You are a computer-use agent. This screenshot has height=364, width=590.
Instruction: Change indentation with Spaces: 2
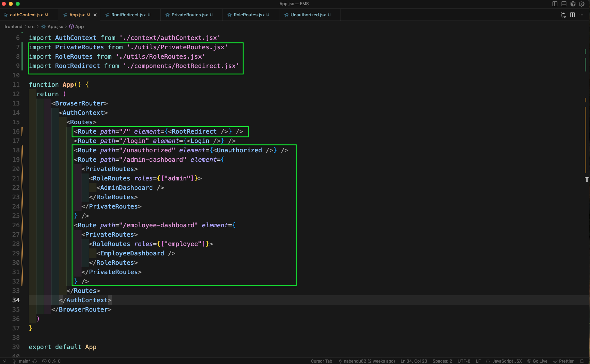click(442, 361)
